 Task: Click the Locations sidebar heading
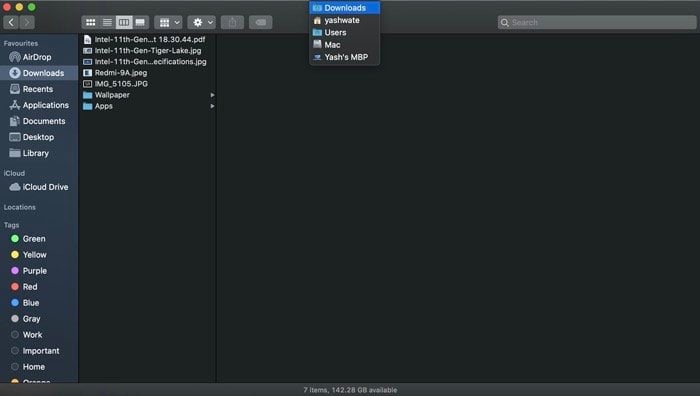pyautogui.click(x=20, y=207)
